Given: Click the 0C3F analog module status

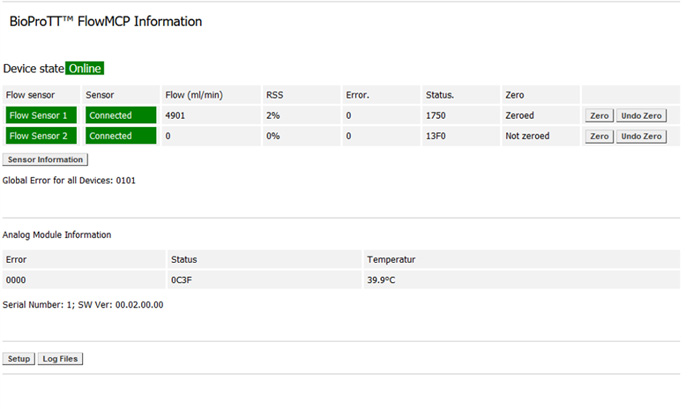Looking at the screenshot, I should tap(182, 281).
